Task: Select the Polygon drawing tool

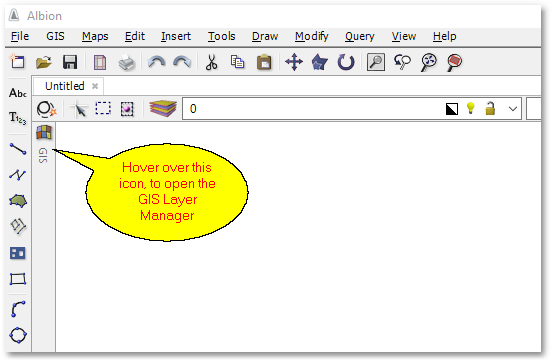Action: pos(18,201)
